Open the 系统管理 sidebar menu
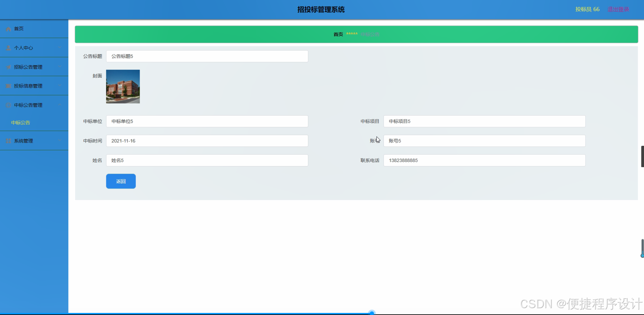This screenshot has width=644, height=315. pyautogui.click(x=34, y=141)
